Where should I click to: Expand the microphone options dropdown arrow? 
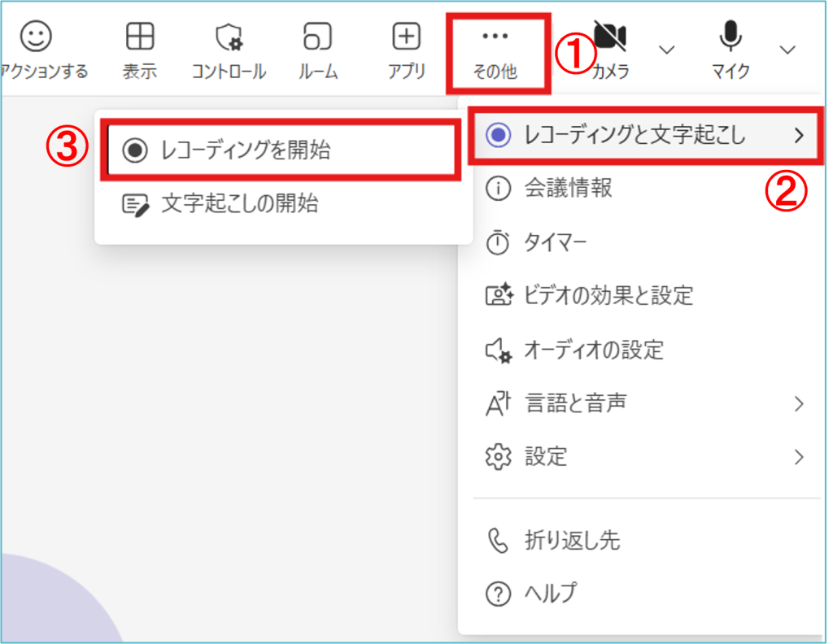787,50
